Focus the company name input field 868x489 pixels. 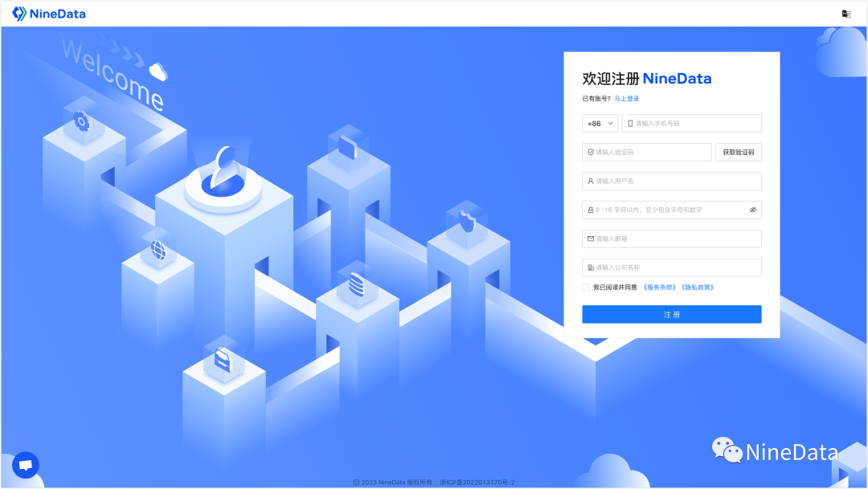point(671,267)
